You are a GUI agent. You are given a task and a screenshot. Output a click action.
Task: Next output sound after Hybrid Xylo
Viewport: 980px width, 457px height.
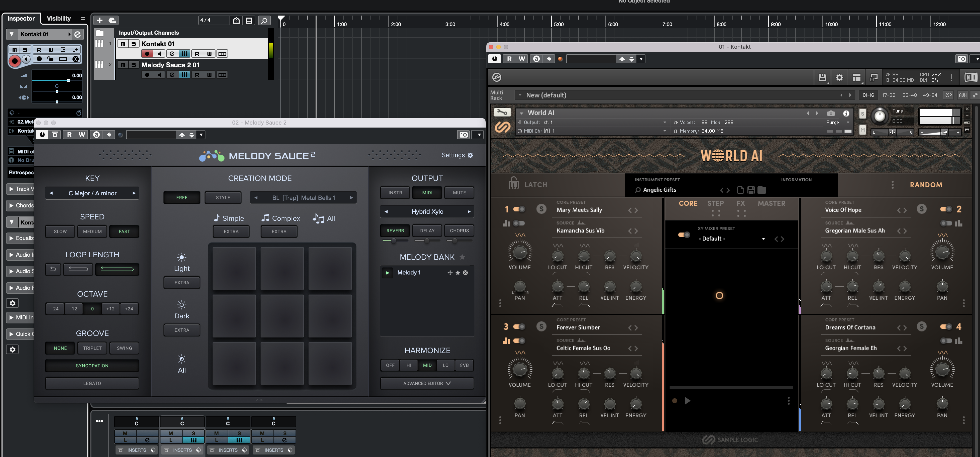469,212
